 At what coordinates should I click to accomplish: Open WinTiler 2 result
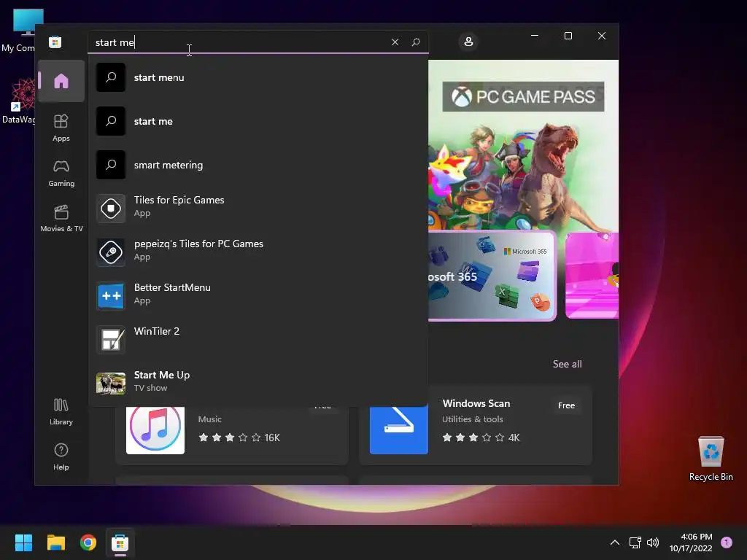point(258,340)
